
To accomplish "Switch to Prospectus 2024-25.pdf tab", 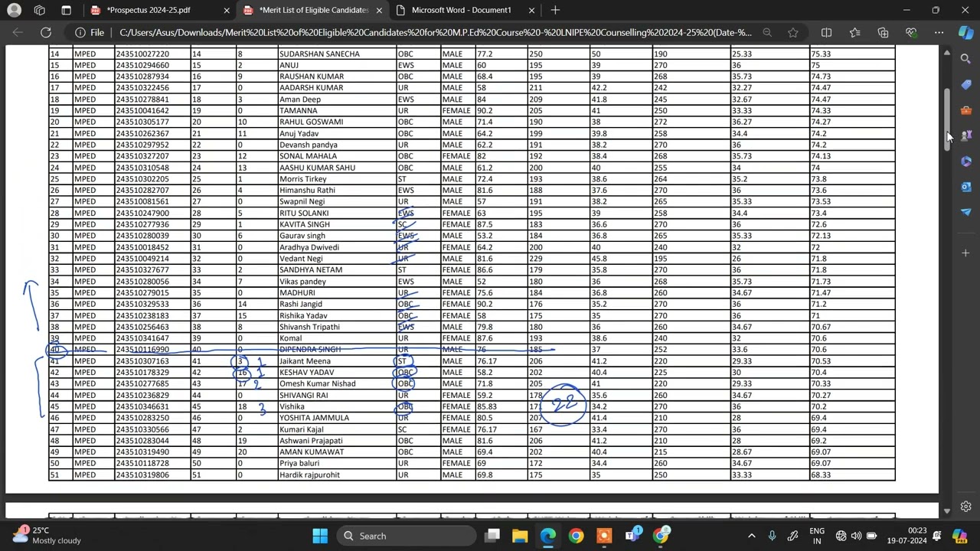I will click(x=159, y=10).
